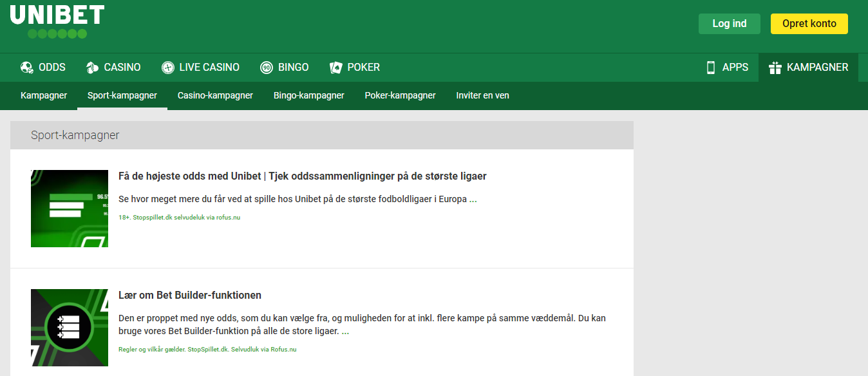Switch to the Kampagner sub-tab
868x376 pixels.
[x=44, y=95]
